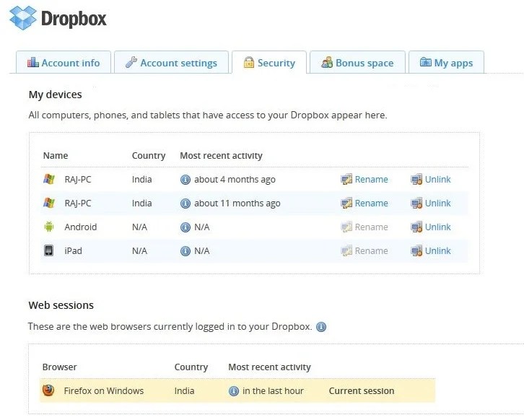524x420 pixels.
Task: Click the unlink icon in Android row
Action: click(x=416, y=227)
